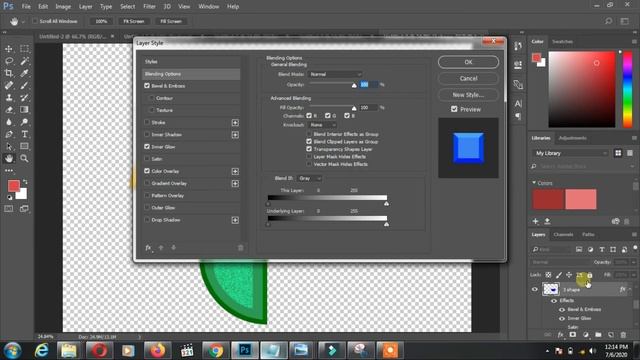Open the Windows Start button
Screen dimensions: 640x360
pos(12,350)
